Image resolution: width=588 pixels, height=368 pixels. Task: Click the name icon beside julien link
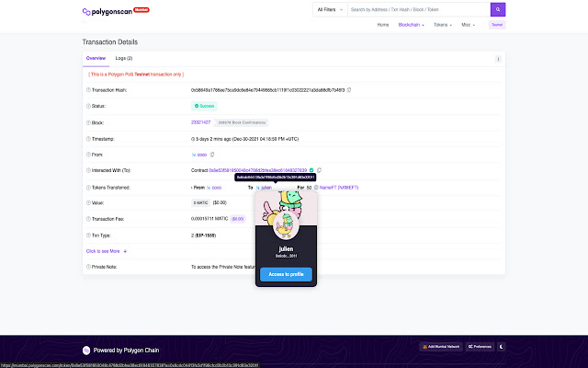pos(257,188)
